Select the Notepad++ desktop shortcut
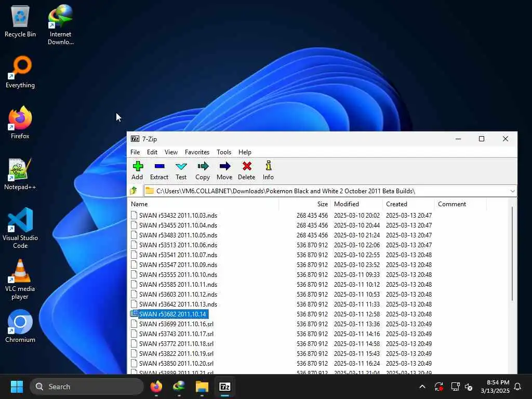532x399 pixels. coord(20,174)
